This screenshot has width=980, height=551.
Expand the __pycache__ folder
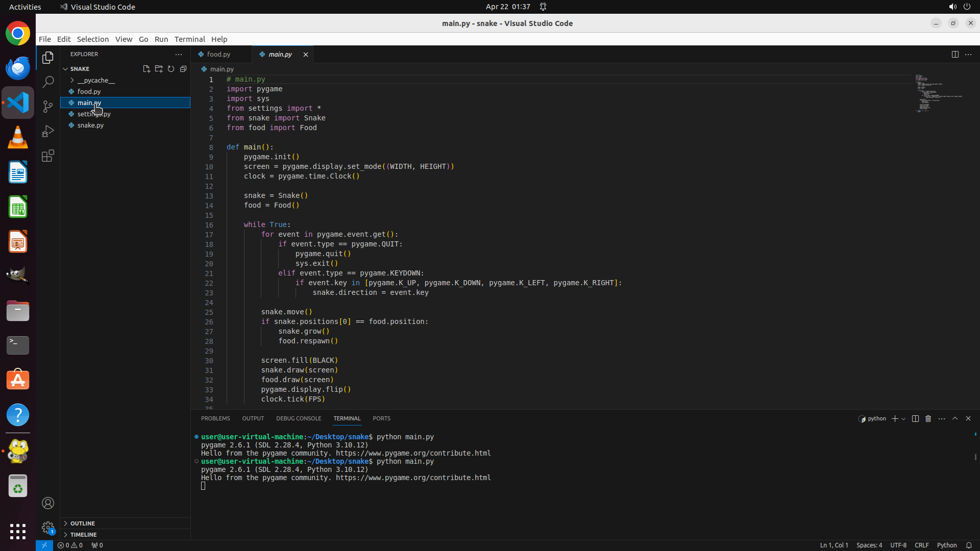96,80
